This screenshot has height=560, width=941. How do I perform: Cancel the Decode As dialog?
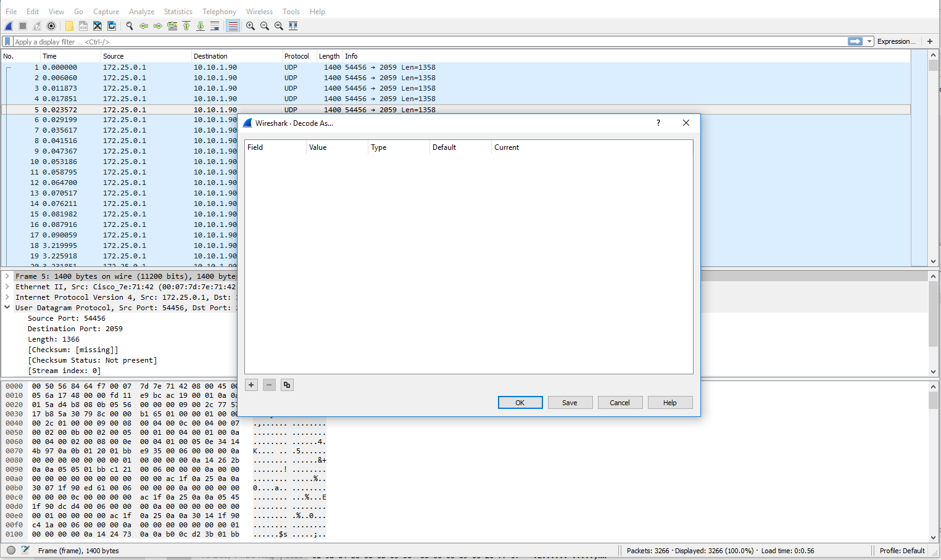[x=620, y=403]
